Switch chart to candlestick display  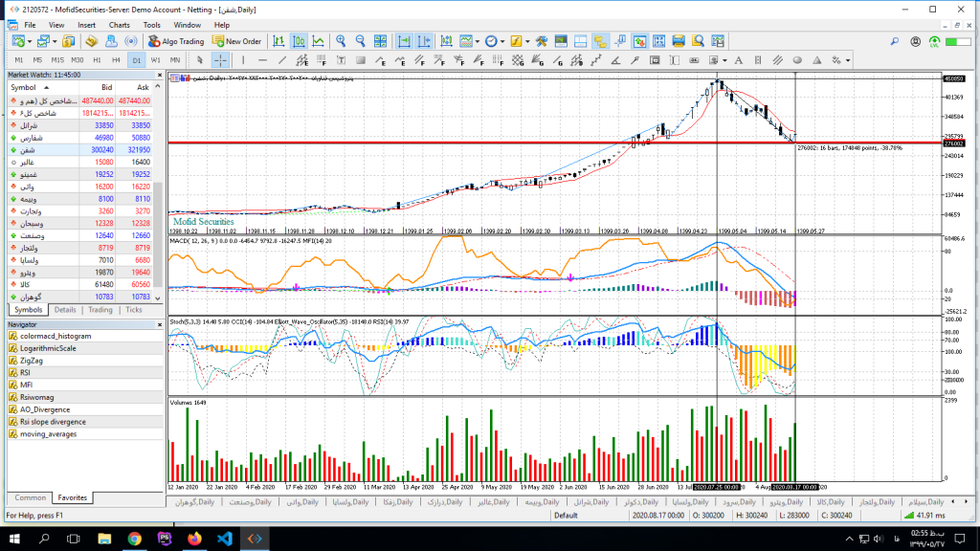[299, 41]
